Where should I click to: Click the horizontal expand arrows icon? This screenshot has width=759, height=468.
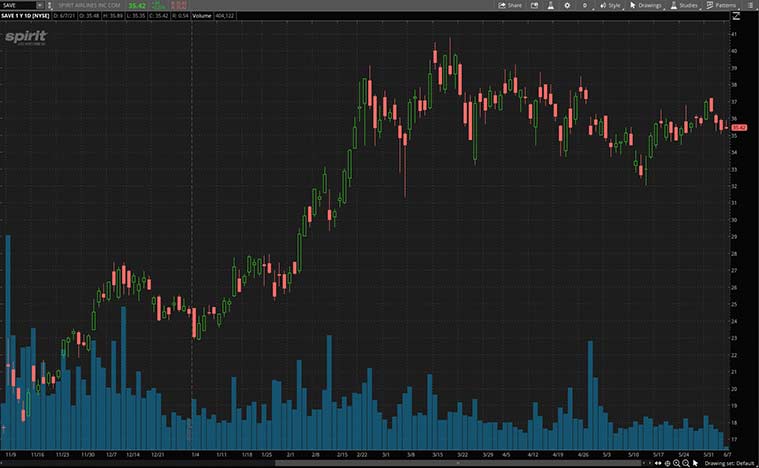click(x=659, y=463)
